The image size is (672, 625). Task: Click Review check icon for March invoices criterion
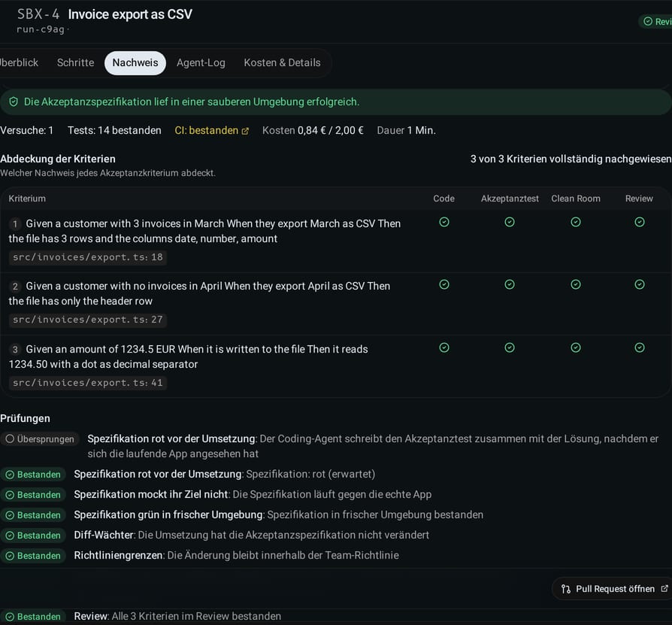640,222
